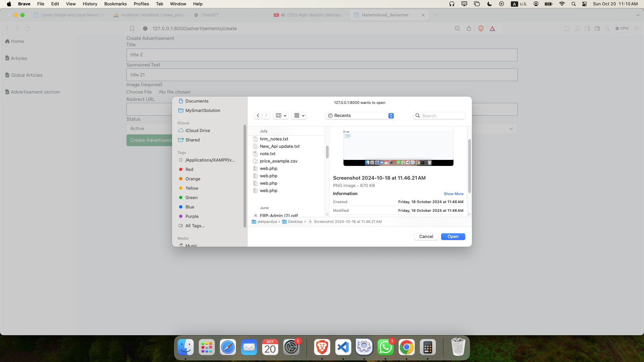
Task: Open the Bookmarks menu
Action: [115, 4]
